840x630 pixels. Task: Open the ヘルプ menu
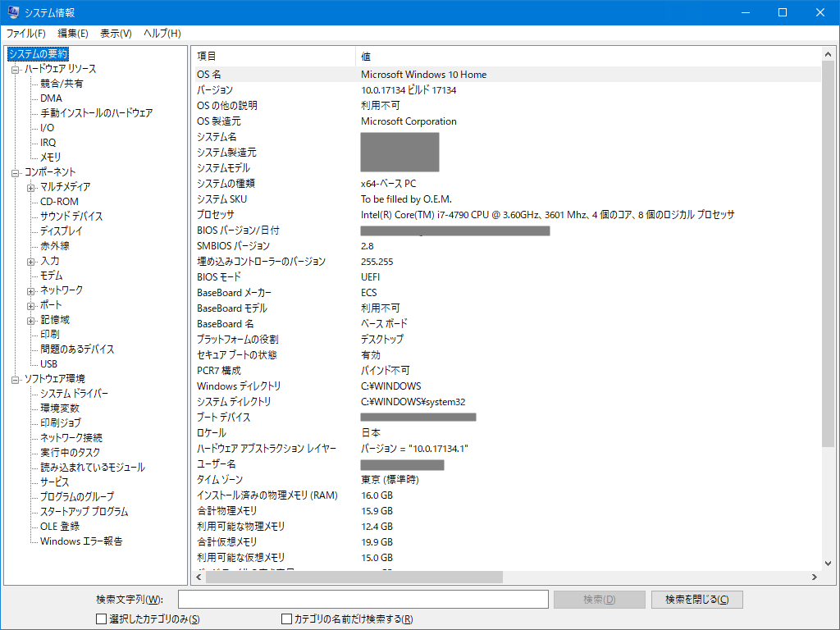click(163, 34)
